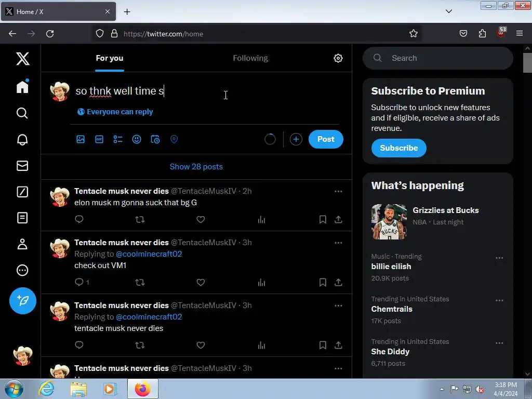The image size is (532, 399).
Task: Like the 'tentacle musk never dies' post
Action: 201,345
